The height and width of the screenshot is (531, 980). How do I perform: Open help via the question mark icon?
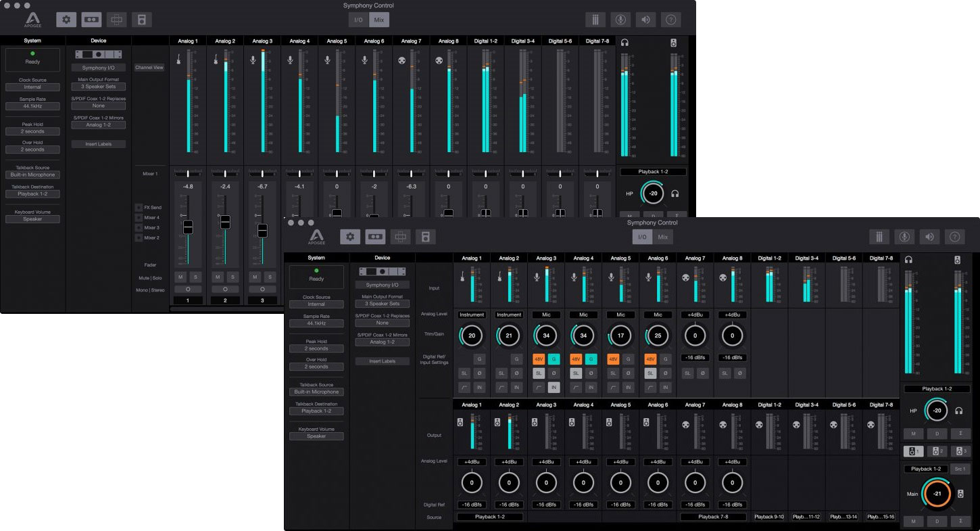pos(954,237)
